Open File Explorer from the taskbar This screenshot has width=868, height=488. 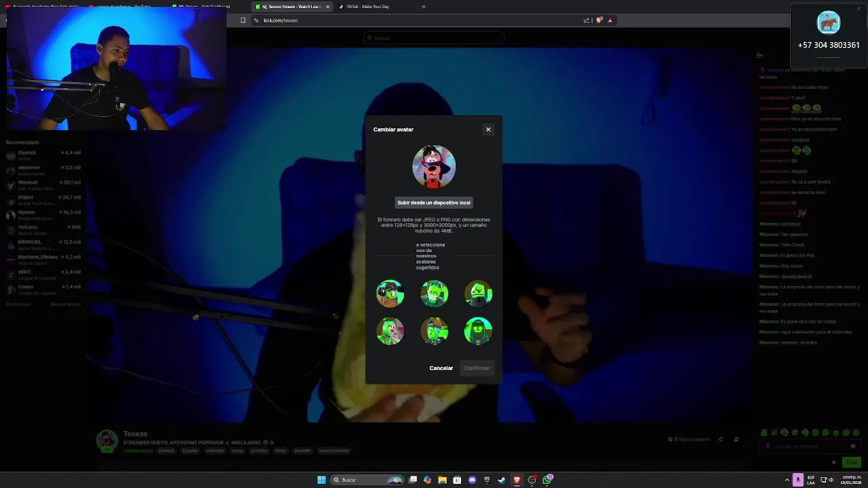(442, 480)
